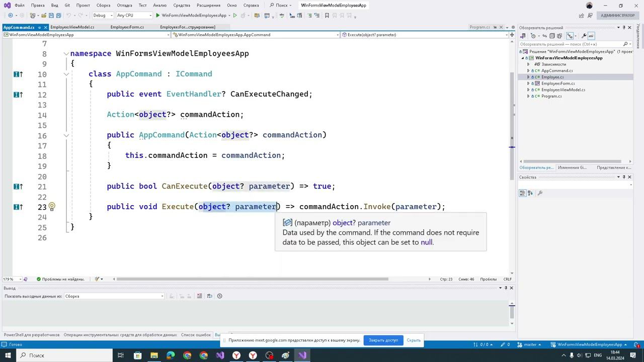Click Solution Explorer properties wrench icon
Screen dimensions: 644x362
point(584,36)
